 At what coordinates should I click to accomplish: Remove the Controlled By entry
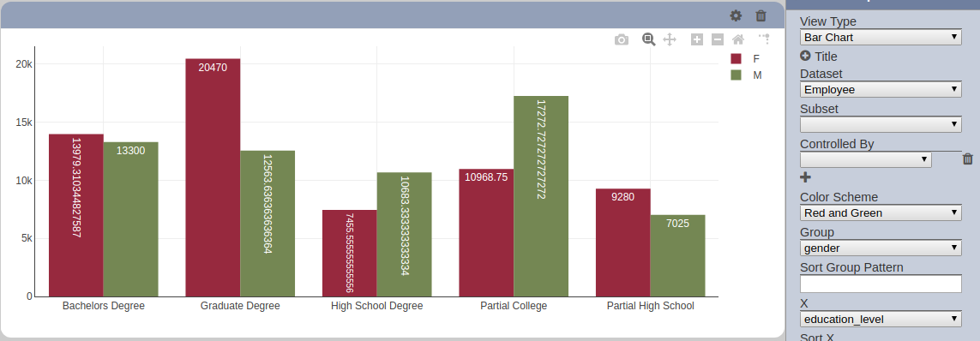[x=967, y=159]
